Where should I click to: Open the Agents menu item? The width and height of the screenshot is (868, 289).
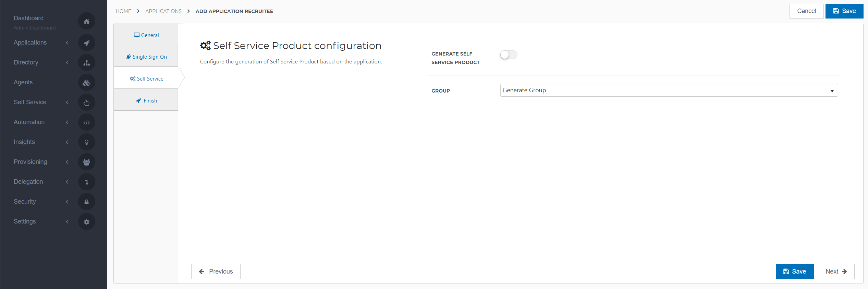tap(23, 82)
